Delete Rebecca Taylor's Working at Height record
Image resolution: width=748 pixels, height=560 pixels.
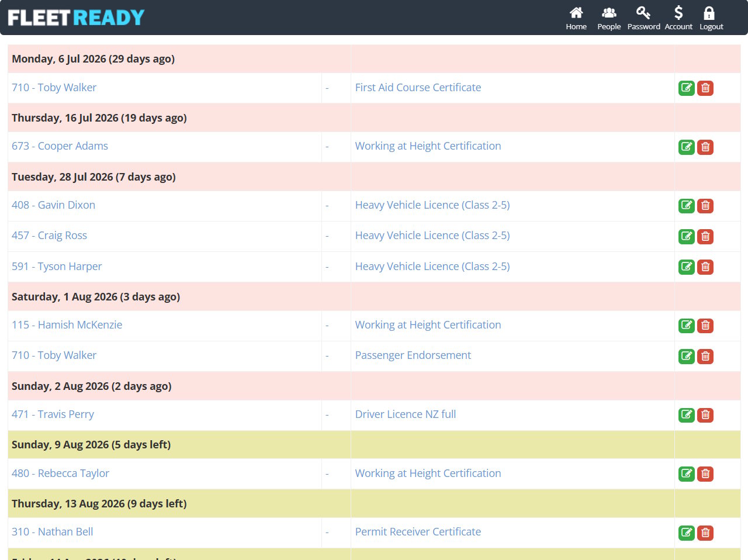705,474
